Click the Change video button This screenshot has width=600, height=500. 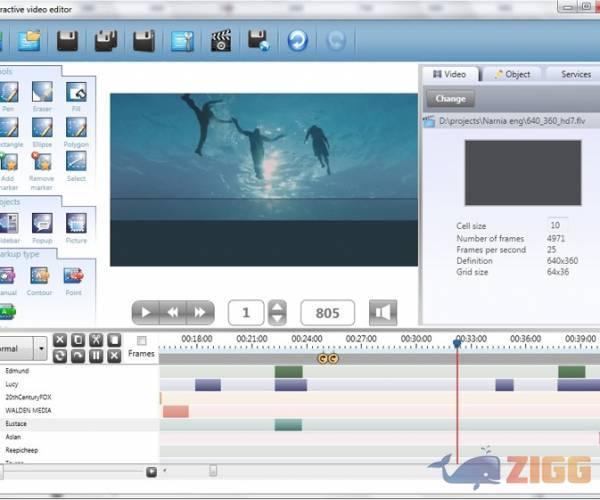click(450, 99)
